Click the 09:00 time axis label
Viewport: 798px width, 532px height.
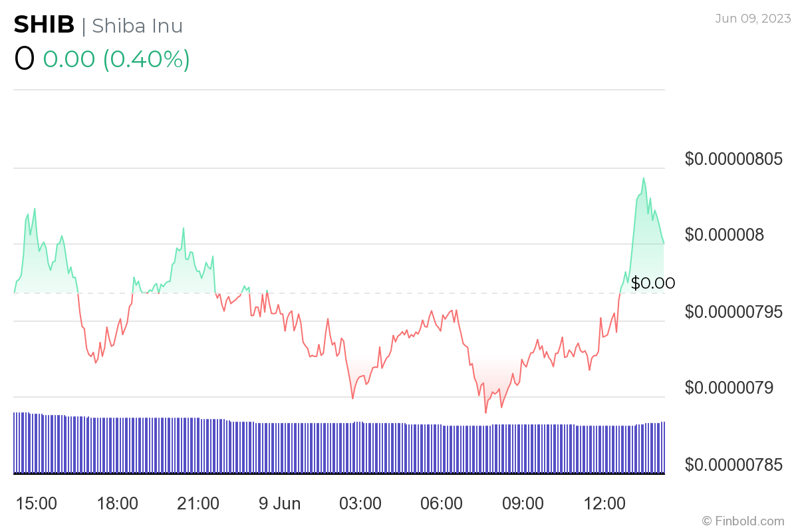click(x=523, y=503)
